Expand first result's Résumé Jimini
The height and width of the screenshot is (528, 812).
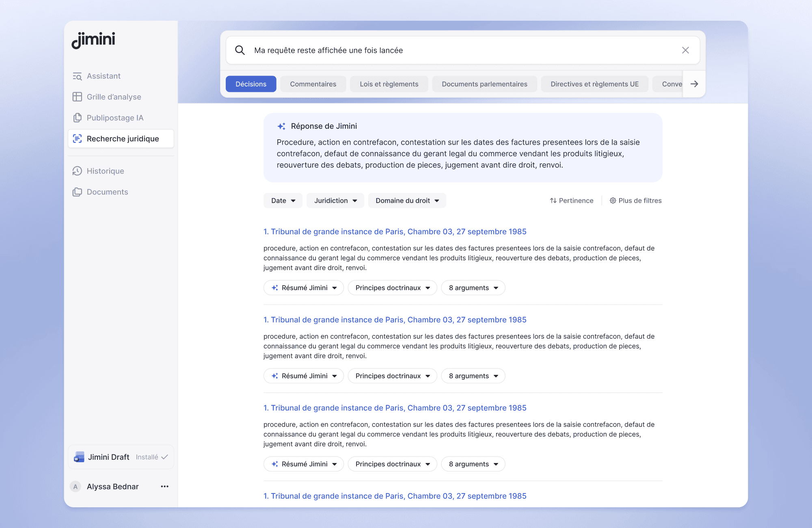tap(304, 288)
